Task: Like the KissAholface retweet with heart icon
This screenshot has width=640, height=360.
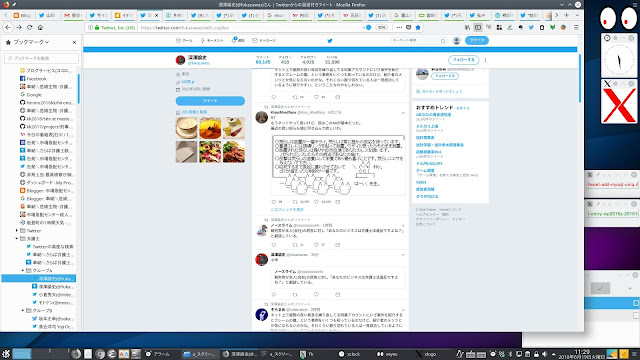Action: point(316,202)
